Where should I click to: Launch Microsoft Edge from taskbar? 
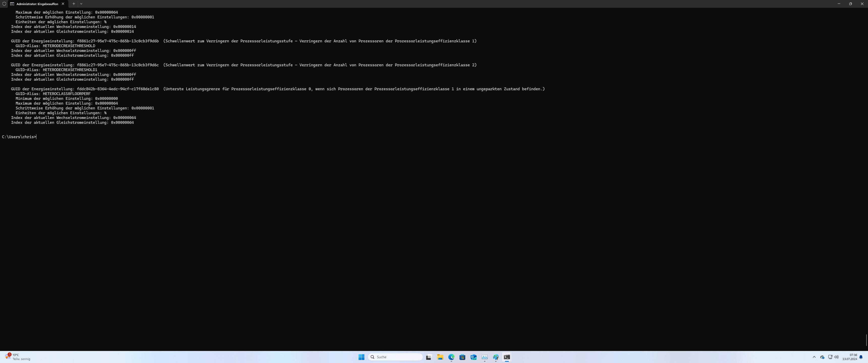click(451, 357)
